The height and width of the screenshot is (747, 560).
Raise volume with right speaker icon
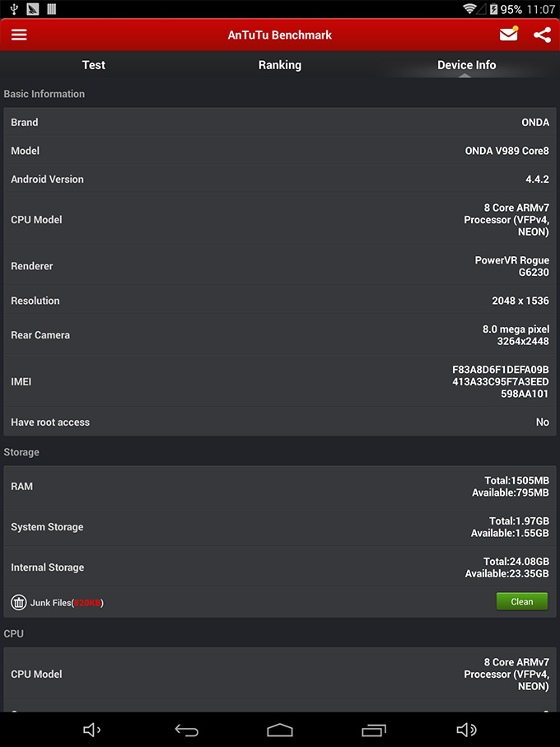click(x=466, y=730)
